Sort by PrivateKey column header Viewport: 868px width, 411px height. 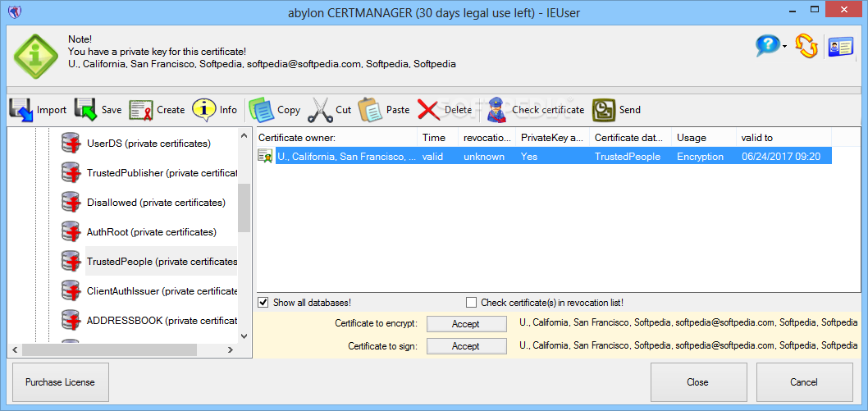[552, 138]
